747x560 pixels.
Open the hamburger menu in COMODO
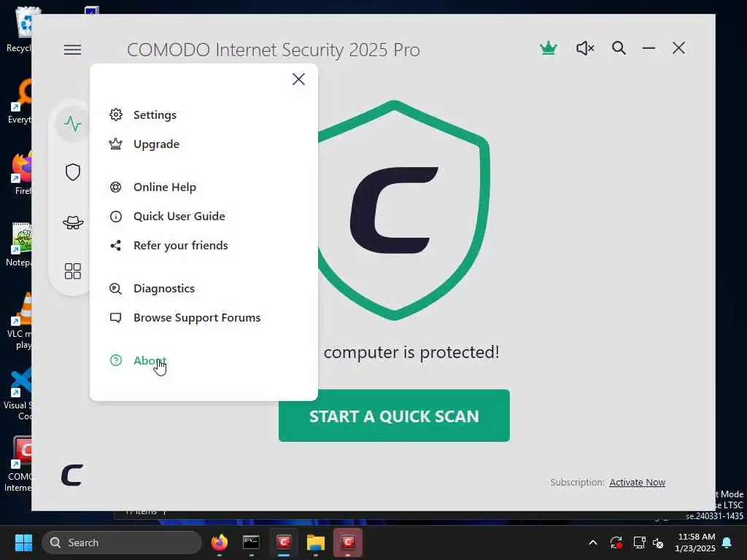click(72, 50)
